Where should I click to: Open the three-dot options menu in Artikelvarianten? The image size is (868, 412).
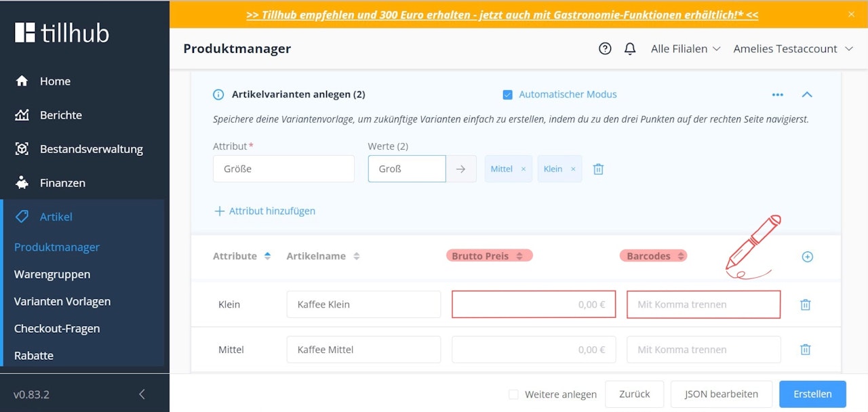click(x=777, y=94)
